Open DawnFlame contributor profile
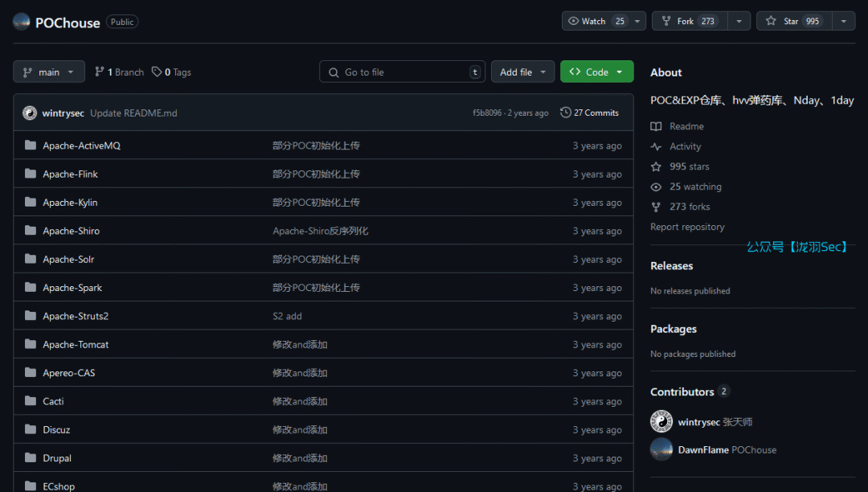The height and width of the screenshot is (492, 868). [703, 450]
